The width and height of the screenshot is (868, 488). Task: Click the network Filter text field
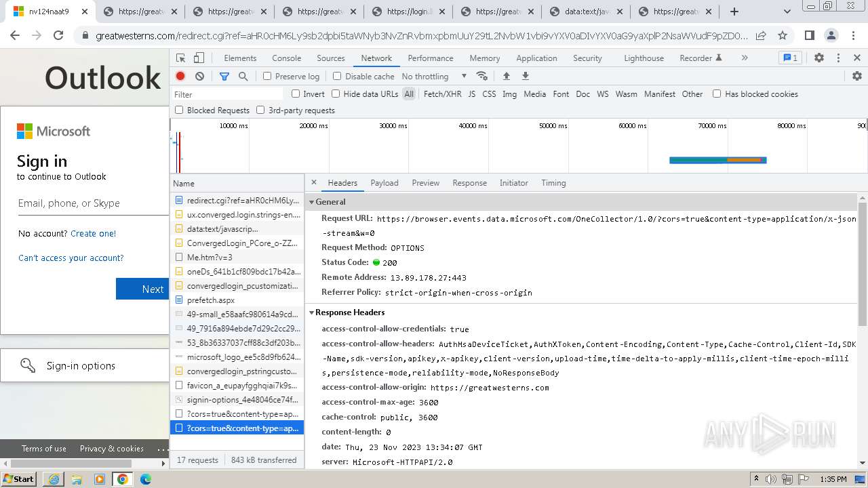(227, 94)
